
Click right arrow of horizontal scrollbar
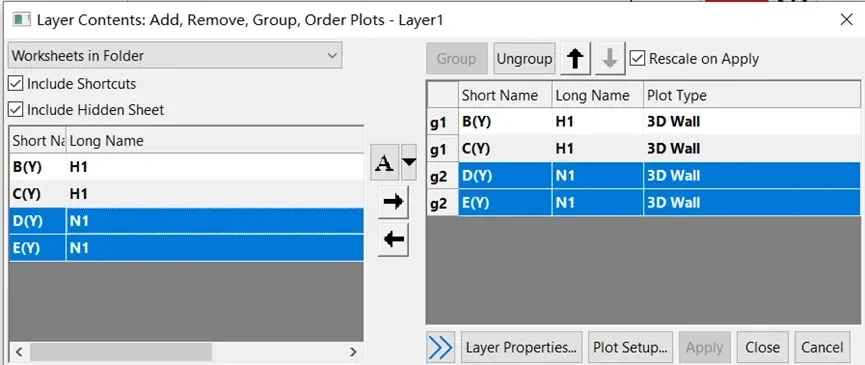(x=353, y=352)
